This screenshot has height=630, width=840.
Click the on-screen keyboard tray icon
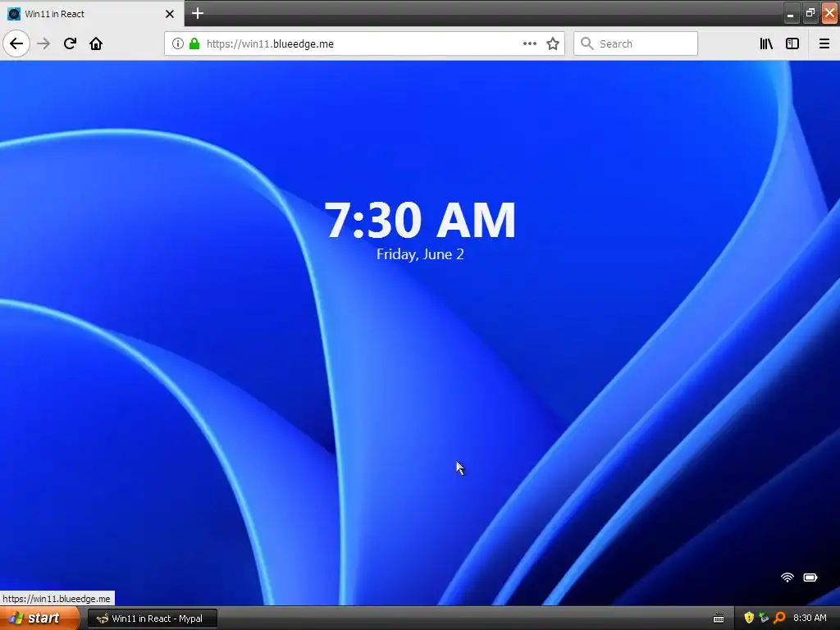(x=719, y=619)
